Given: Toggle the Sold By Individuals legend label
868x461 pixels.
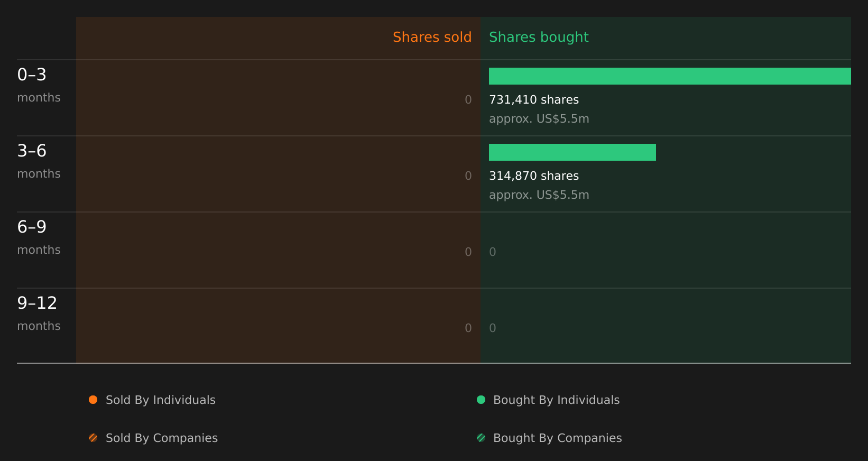Looking at the screenshot, I should pyautogui.click(x=161, y=400).
